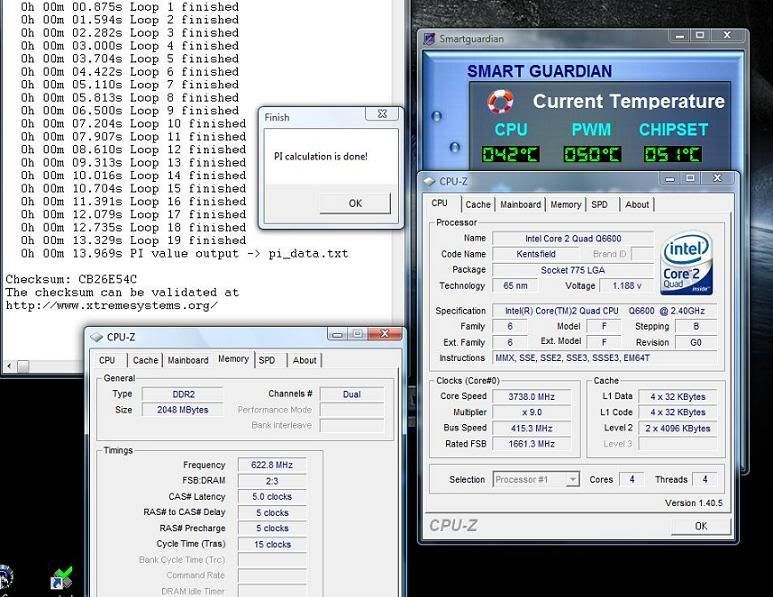The width and height of the screenshot is (773, 597).
Task: Click the Instructions value MMX, SSE, SSE2
Action: coord(604,358)
